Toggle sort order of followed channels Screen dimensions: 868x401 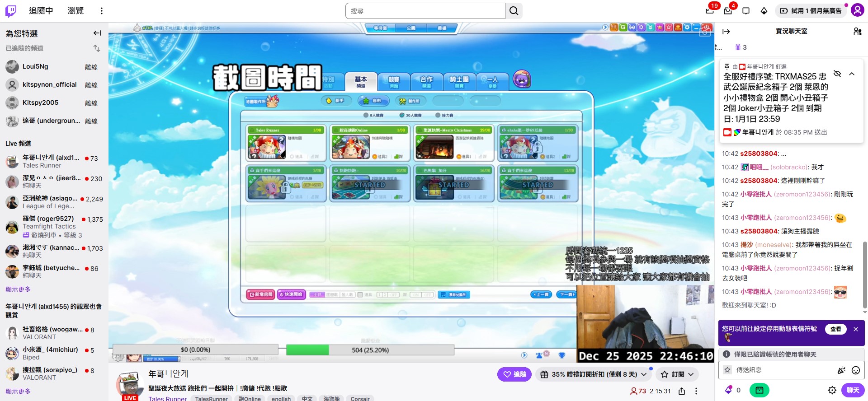point(97,48)
